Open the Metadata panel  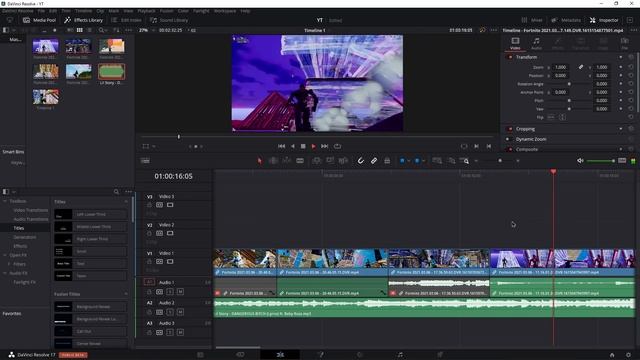566,20
